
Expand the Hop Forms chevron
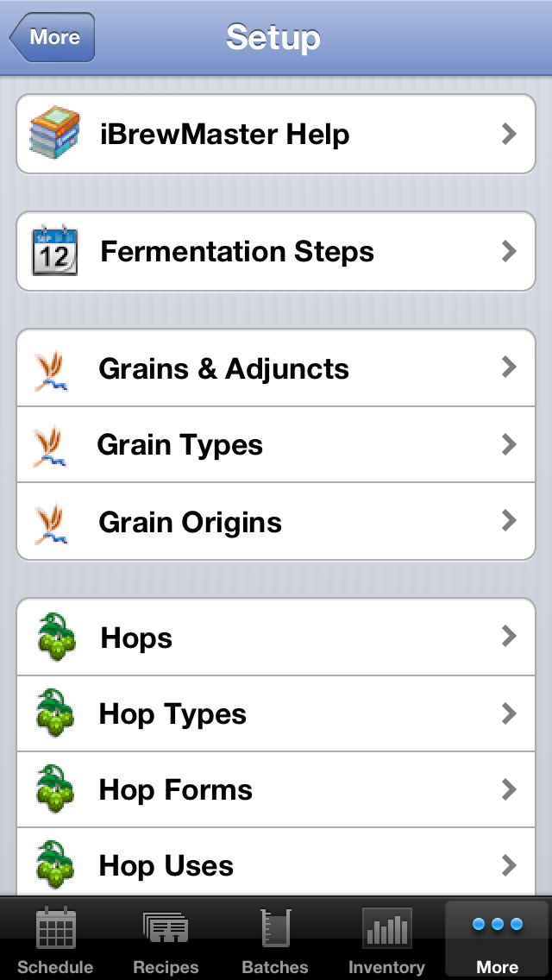509,790
